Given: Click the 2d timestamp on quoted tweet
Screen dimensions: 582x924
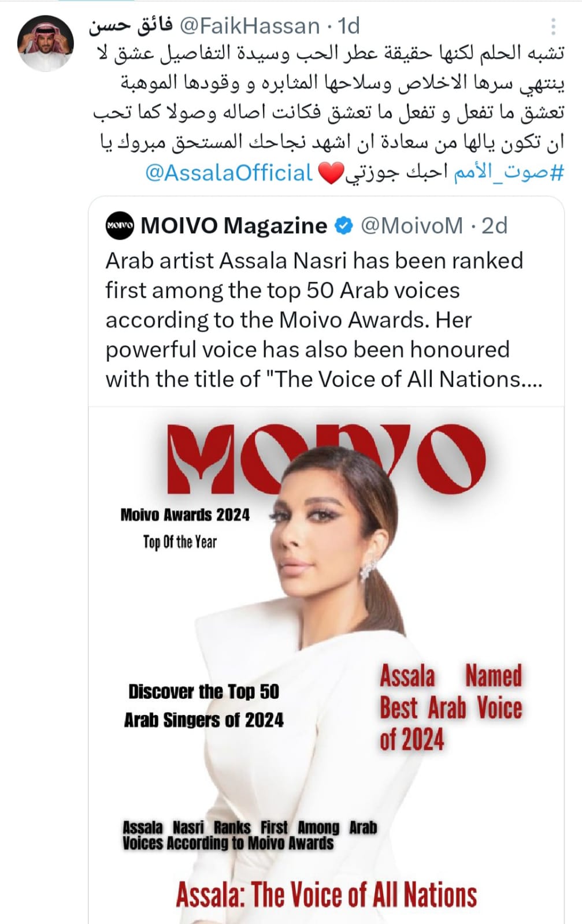Looking at the screenshot, I should point(494,226).
